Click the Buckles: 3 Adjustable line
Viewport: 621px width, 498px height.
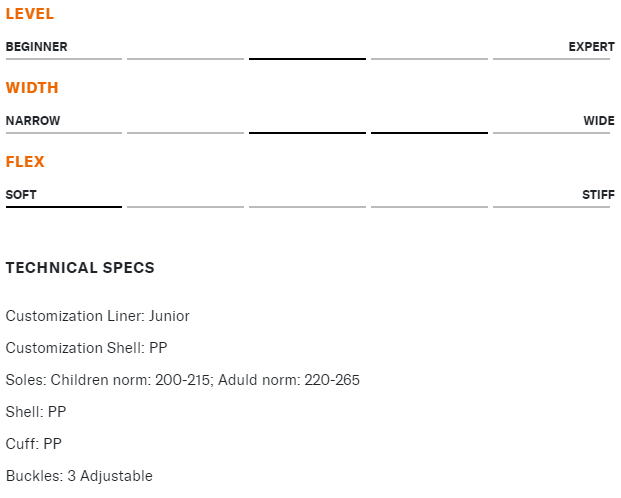pyautogui.click(x=79, y=476)
